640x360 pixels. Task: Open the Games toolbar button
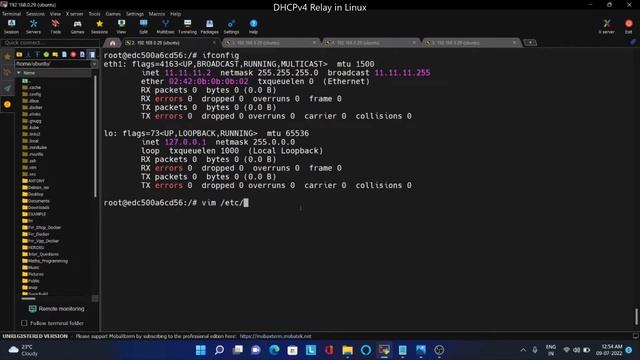[x=77, y=27]
